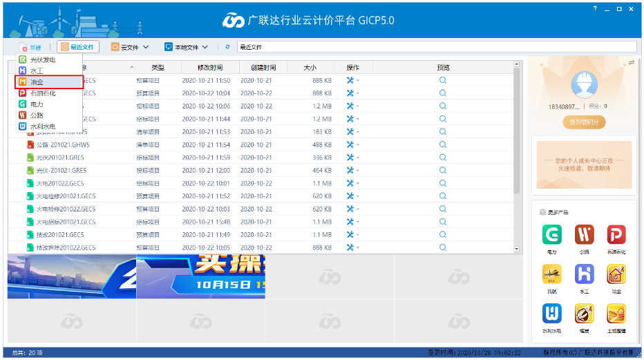
Task: Expand the 本地文件 dropdown
Action: [x=186, y=47]
